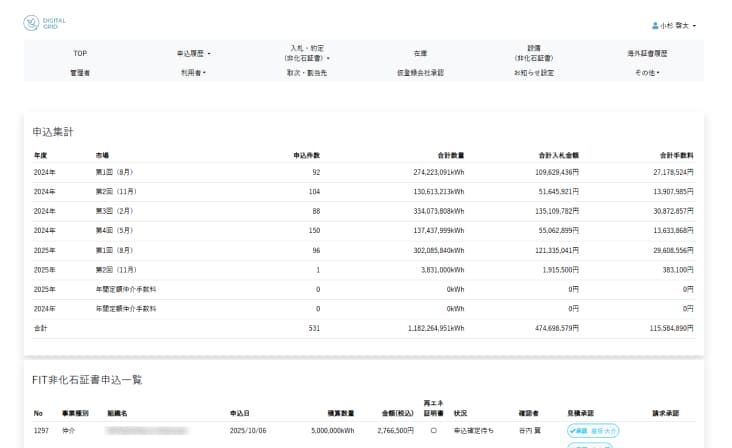Open お知らせ設定 settings page
The image size is (732, 448).
click(x=534, y=73)
